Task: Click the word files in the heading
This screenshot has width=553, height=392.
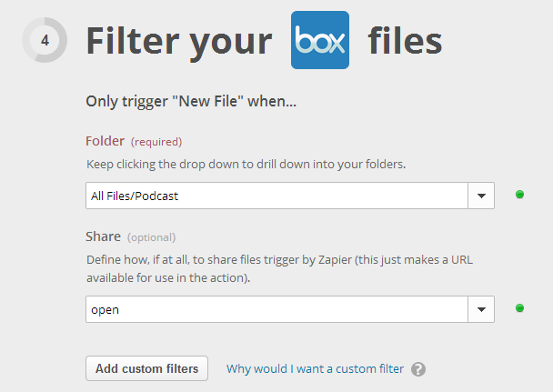Action: click(x=405, y=41)
